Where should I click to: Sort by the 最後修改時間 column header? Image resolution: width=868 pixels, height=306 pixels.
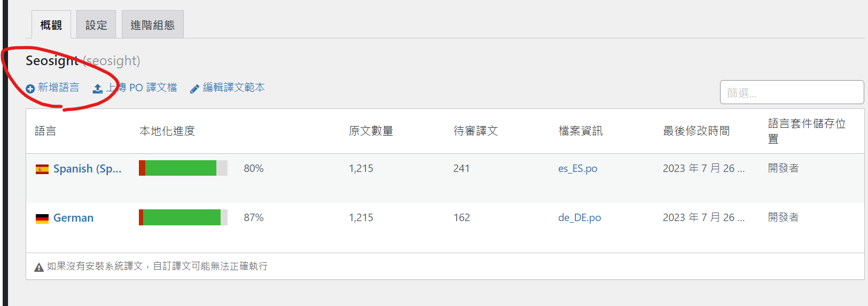[696, 131]
